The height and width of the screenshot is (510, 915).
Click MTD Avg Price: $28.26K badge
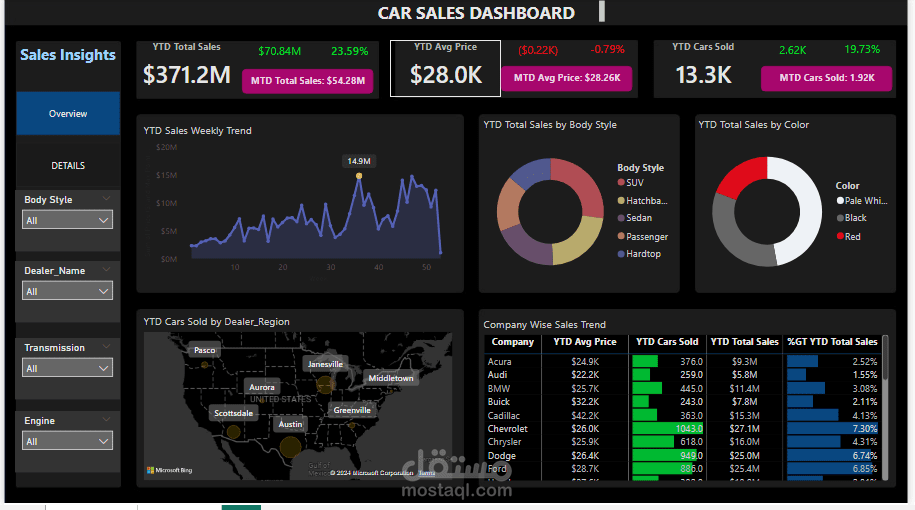coord(567,78)
